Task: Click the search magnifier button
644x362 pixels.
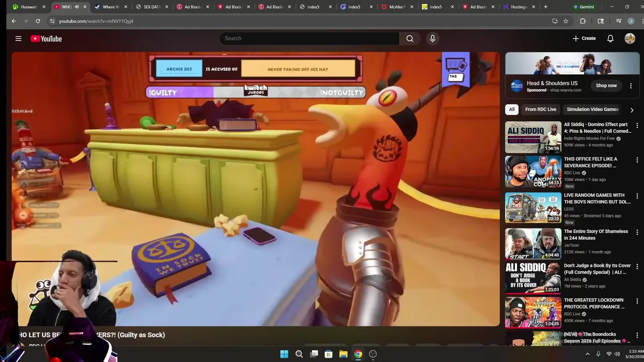Action: point(410,38)
